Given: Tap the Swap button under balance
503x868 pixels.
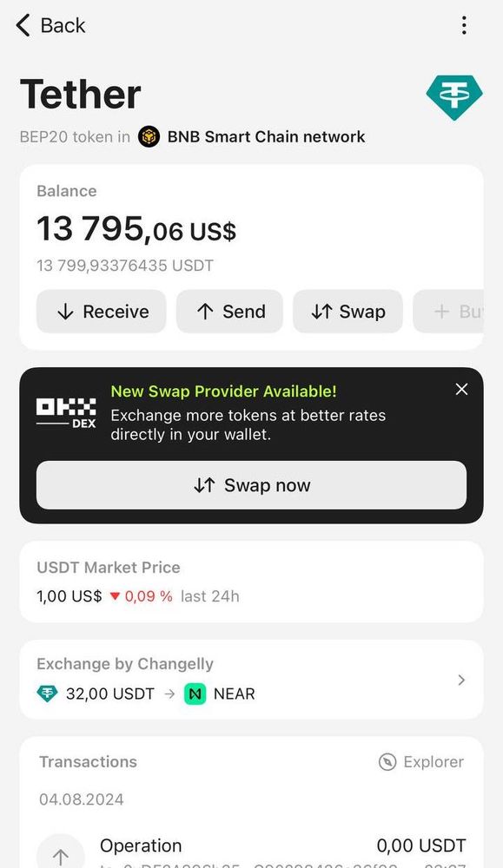Looking at the screenshot, I should click(x=347, y=312).
